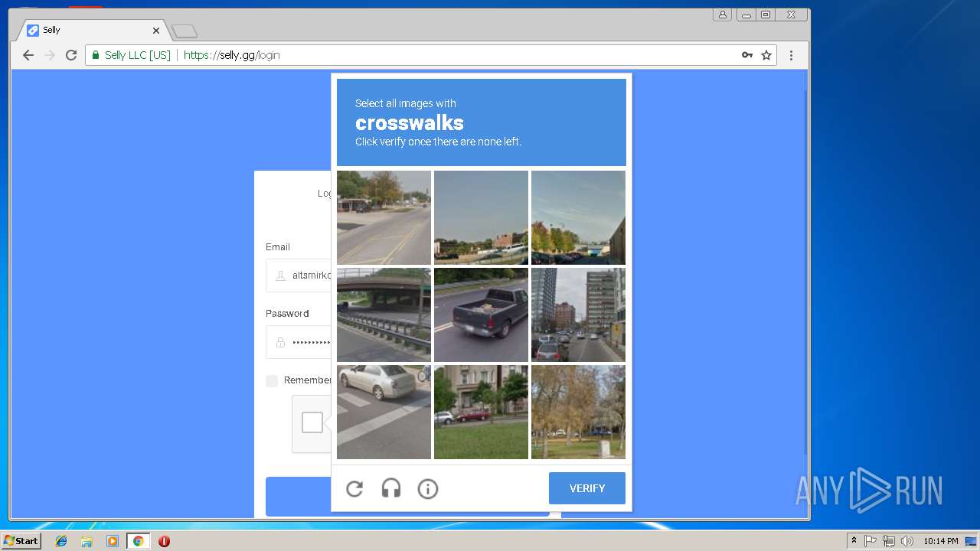Open clock showing 10:14 PM
The width and height of the screenshot is (980, 551).
point(940,541)
